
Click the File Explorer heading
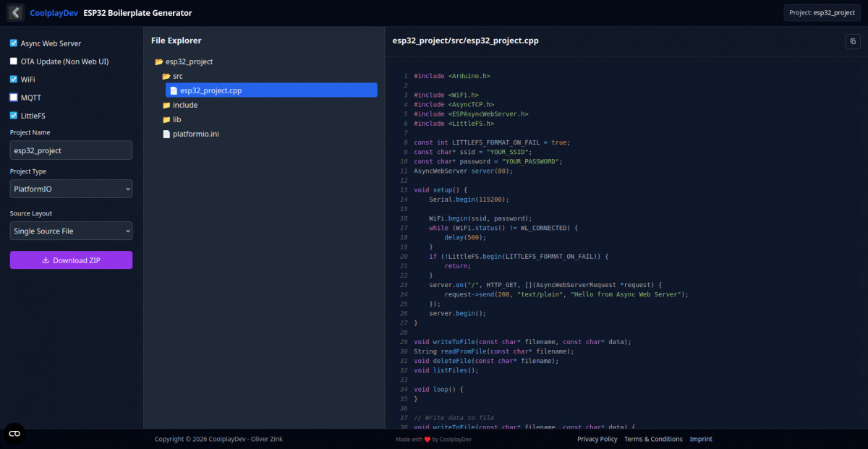tap(176, 40)
